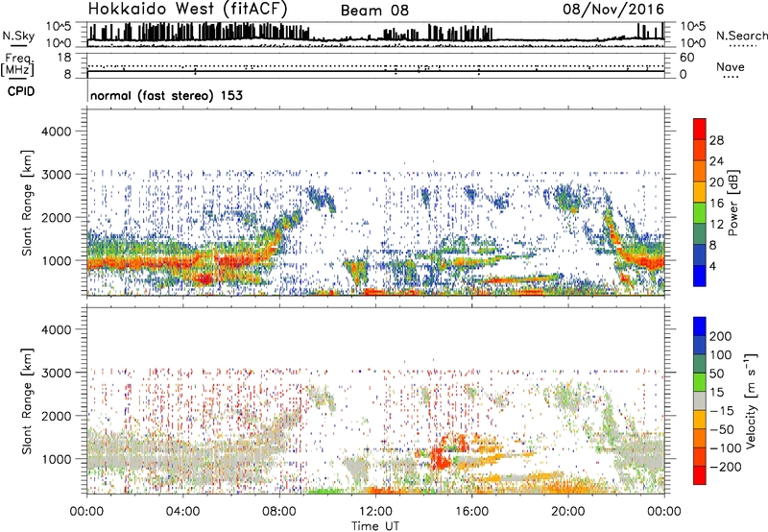Select the "Freq. [MHz]" axis label
Viewport: 768px width, 532px height.
[x=17, y=65]
